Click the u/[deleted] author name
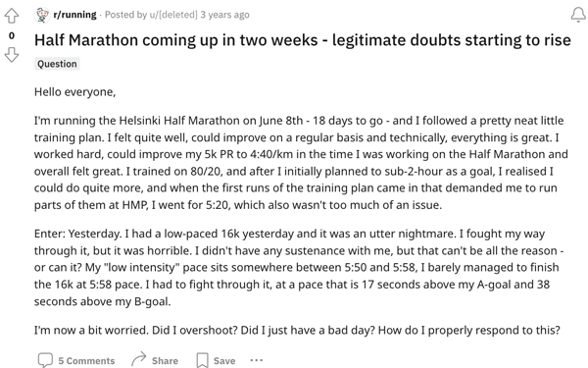The width and height of the screenshot is (588, 368). pos(173,15)
